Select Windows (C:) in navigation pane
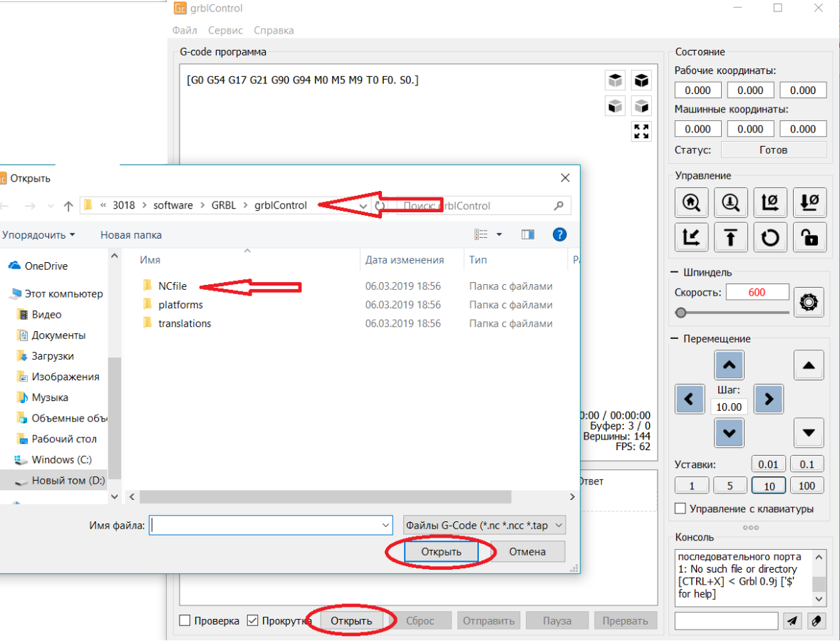The image size is (840, 641). pos(61,459)
